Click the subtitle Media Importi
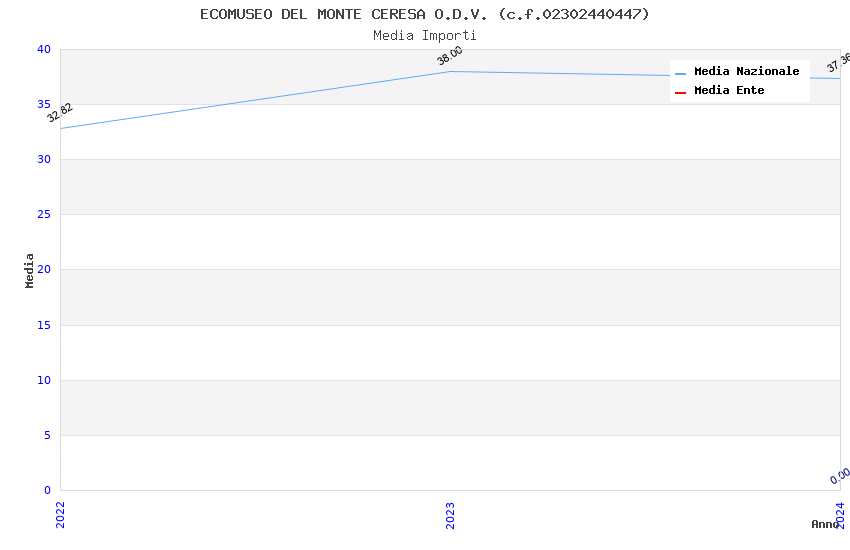The image size is (850, 550). (x=424, y=35)
